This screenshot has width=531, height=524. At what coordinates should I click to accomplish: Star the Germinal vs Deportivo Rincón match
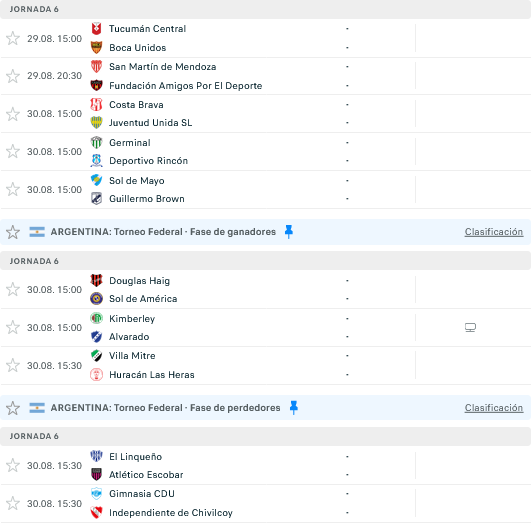13,151
